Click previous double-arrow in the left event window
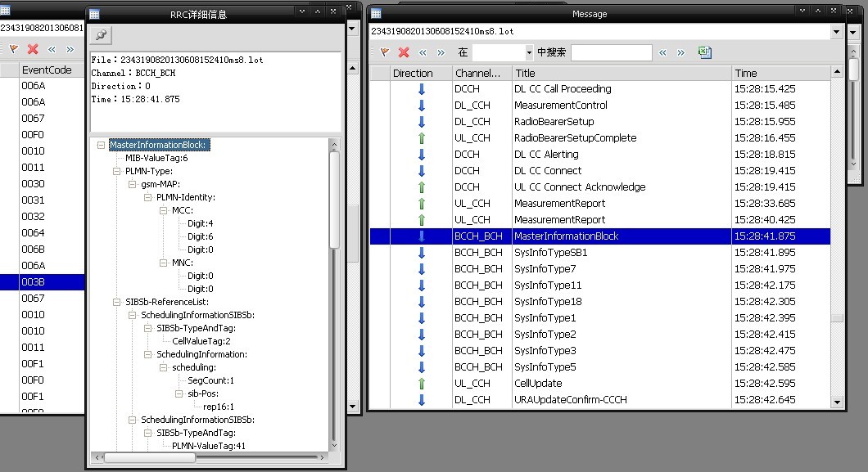This screenshot has width=868, height=472. pos(52,50)
